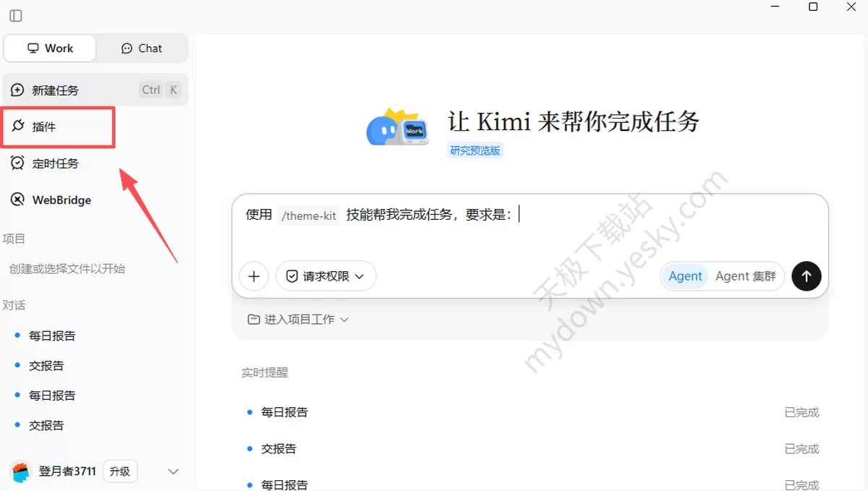This screenshot has width=868, height=491.
Task: Expand the 进入项目工作 dropdown
Action: tap(299, 319)
